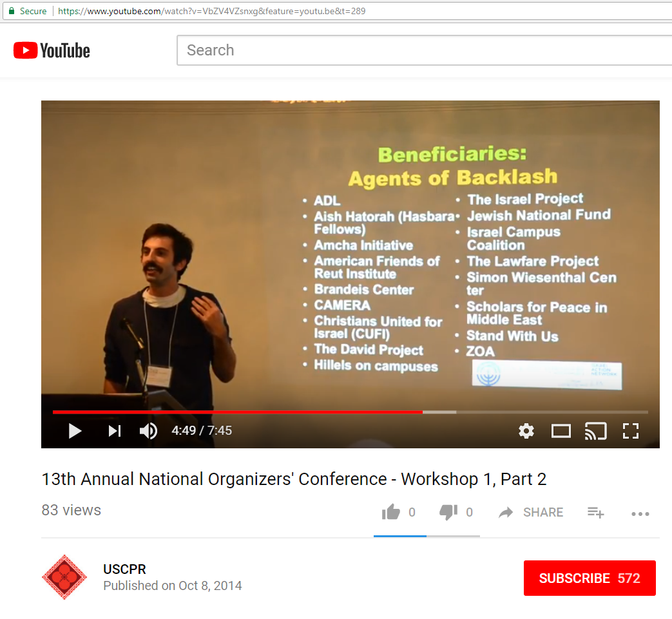Mute the video volume speaker icon

coord(148,431)
